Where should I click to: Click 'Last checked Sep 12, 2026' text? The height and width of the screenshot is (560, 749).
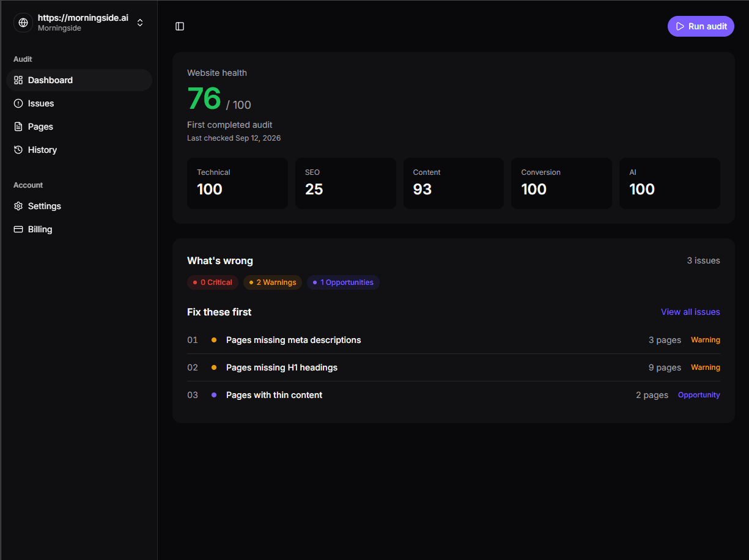234,138
